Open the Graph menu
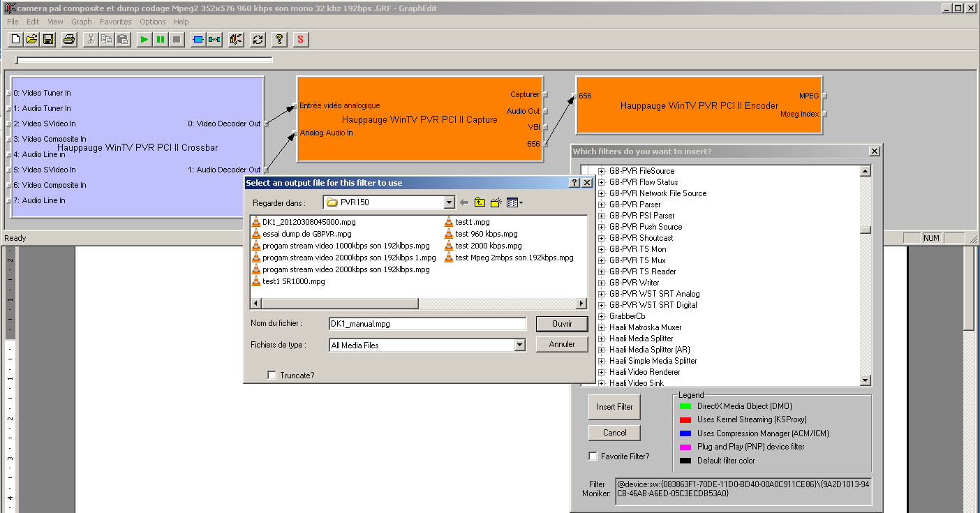Viewport: 980px width, 513px height. pyautogui.click(x=81, y=22)
